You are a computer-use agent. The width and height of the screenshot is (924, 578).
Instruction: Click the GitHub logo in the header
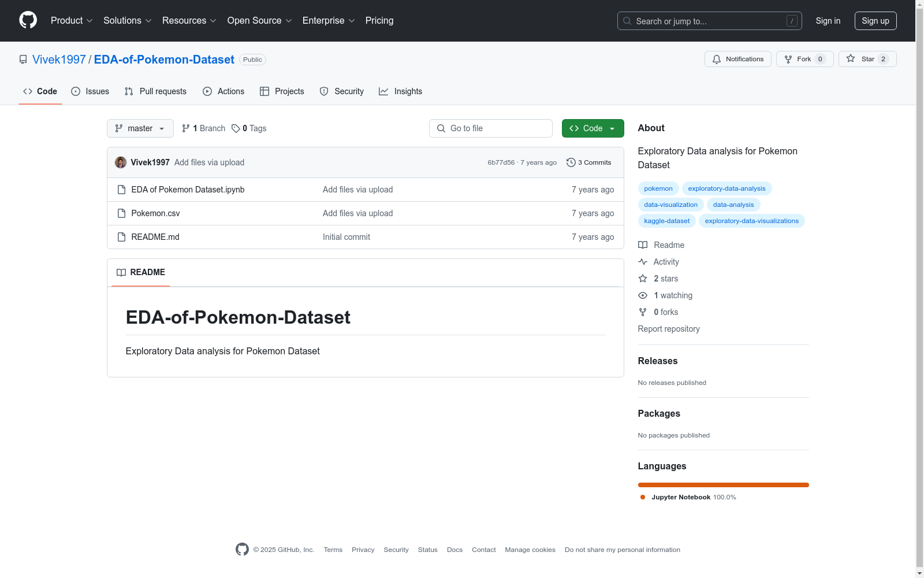point(28,20)
